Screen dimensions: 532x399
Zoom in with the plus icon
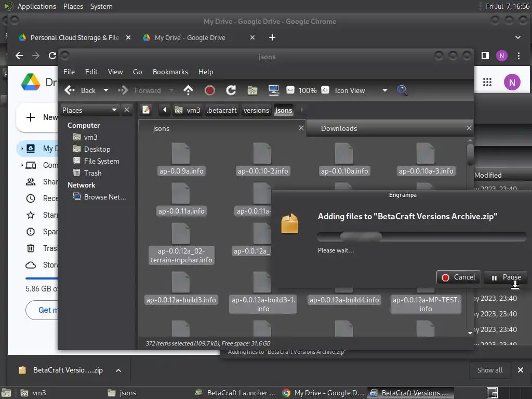pyautogui.click(x=325, y=90)
